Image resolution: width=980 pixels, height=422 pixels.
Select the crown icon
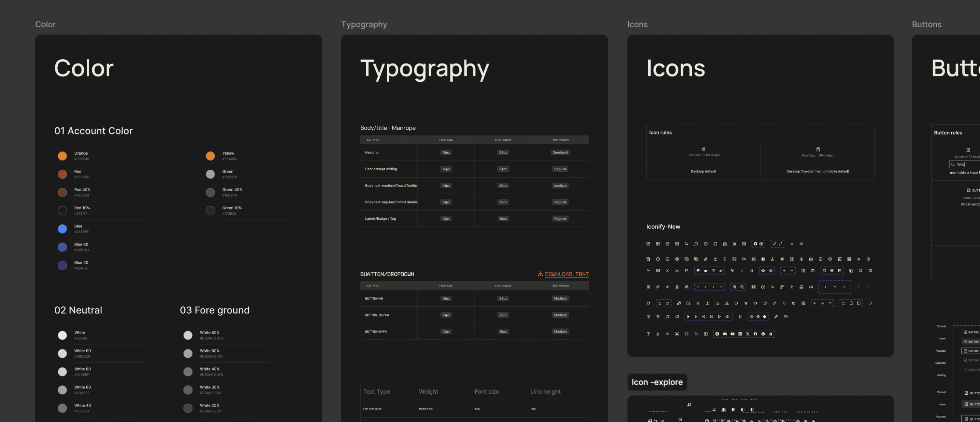[x=794, y=303]
